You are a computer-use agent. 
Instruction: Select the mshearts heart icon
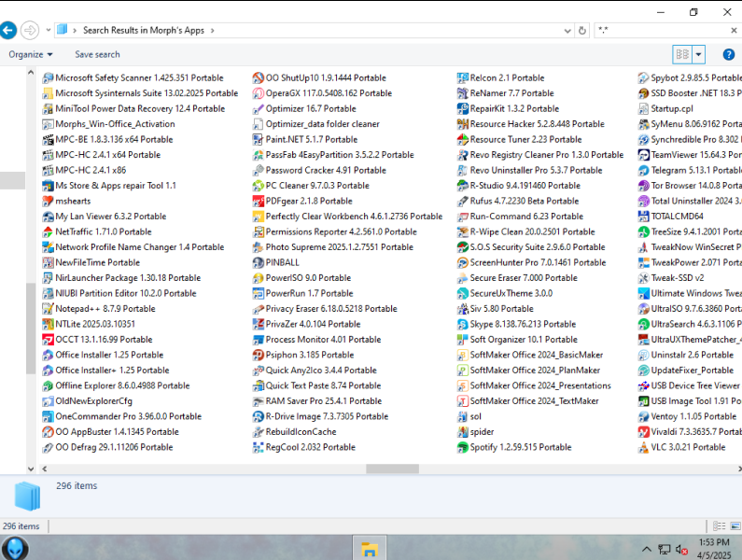click(48, 202)
